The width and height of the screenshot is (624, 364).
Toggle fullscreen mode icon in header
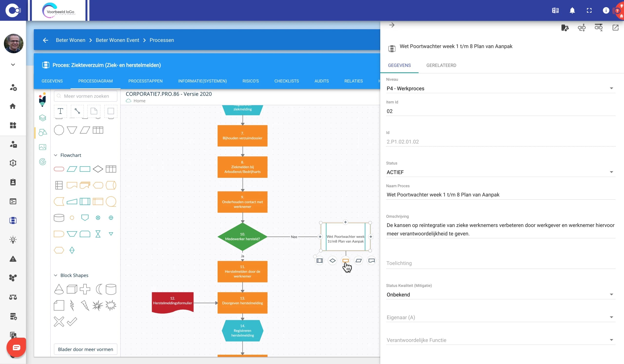(x=589, y=10)
